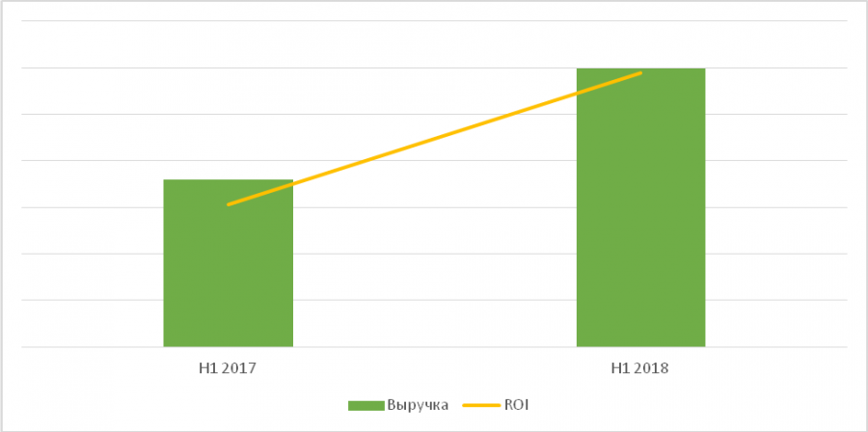The width and height of the screenshot is (868, 432).
Task: Select the H1 2017 axis label
Action: (x=228, y=368)
